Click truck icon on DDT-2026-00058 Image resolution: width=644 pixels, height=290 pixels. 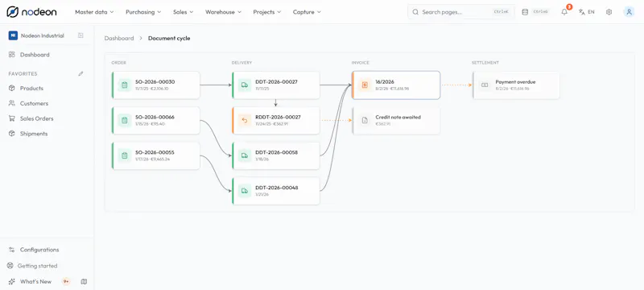click(x=245, y=155)
